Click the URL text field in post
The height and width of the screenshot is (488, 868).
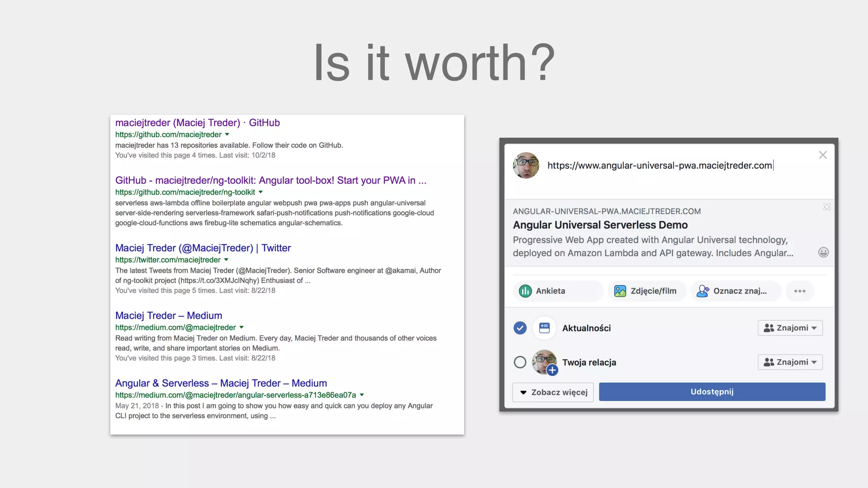coord(659,166)
